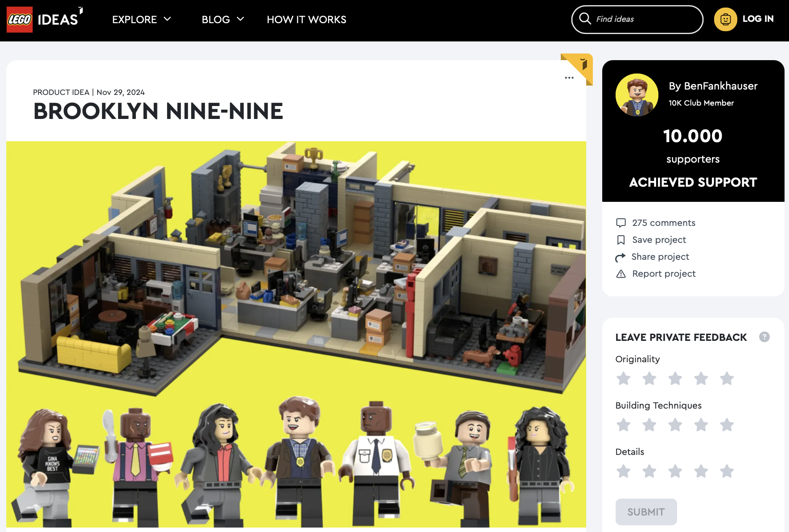Rate Originality two stars
Viewport: 789px width, 532px height.
[x=649, y=379]
